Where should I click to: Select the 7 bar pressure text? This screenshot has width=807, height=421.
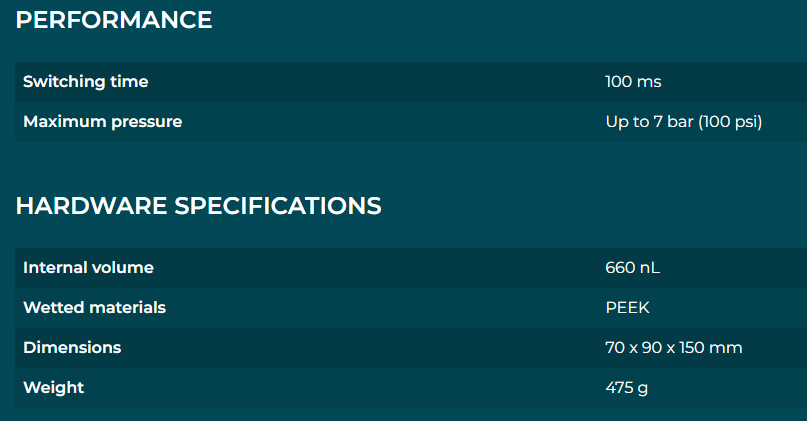[x=673, y=121]
